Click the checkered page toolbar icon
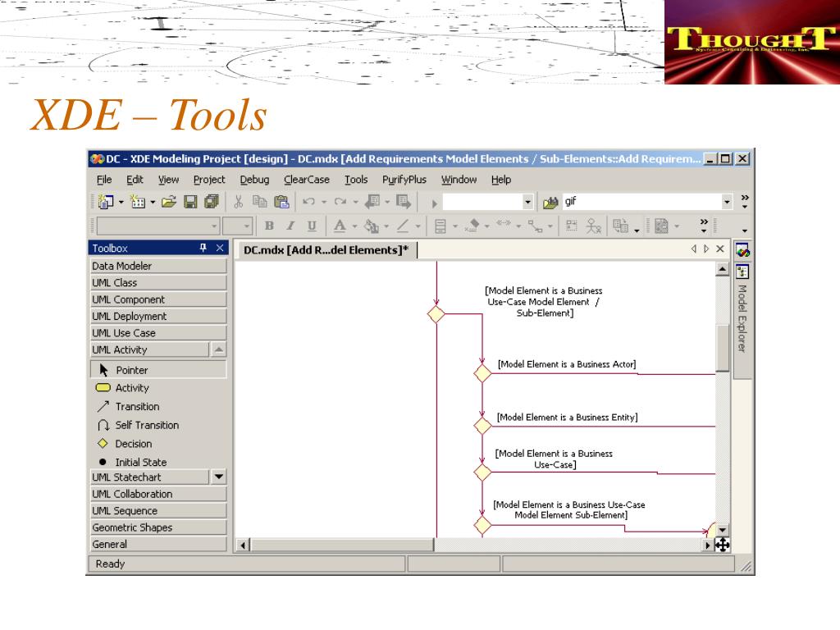 coord(662,226)
